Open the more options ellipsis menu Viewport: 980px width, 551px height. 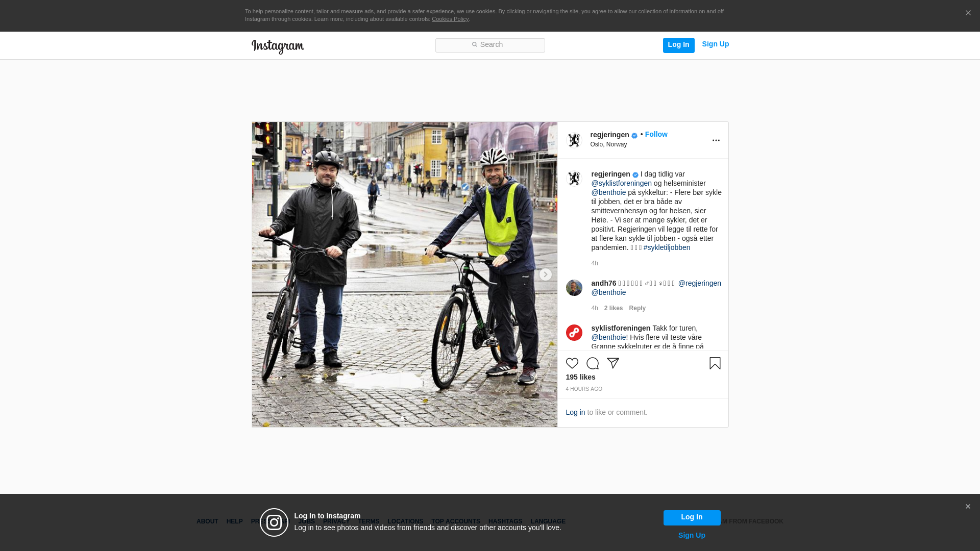(x=716, y=140)
